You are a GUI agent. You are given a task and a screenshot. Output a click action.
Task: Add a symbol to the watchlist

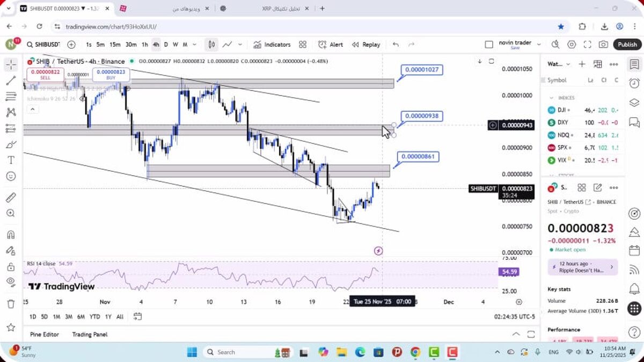(582, 64)
